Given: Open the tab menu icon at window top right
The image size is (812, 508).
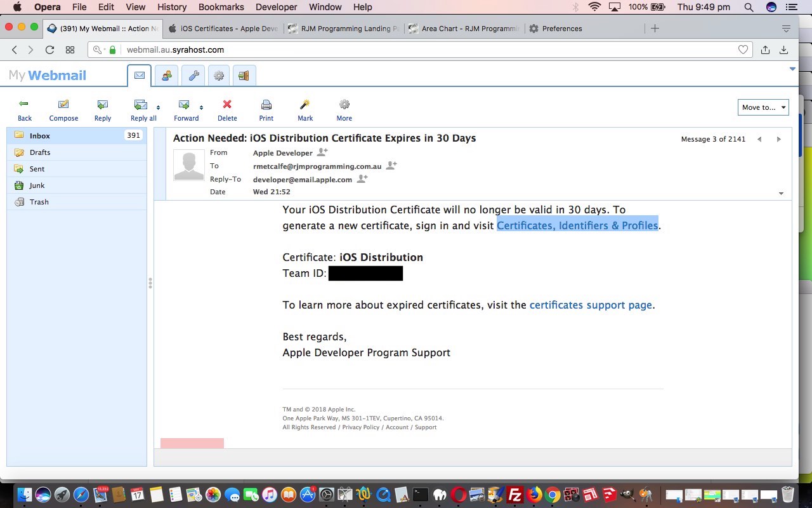Looking at the screenshot, I should 786,29.
